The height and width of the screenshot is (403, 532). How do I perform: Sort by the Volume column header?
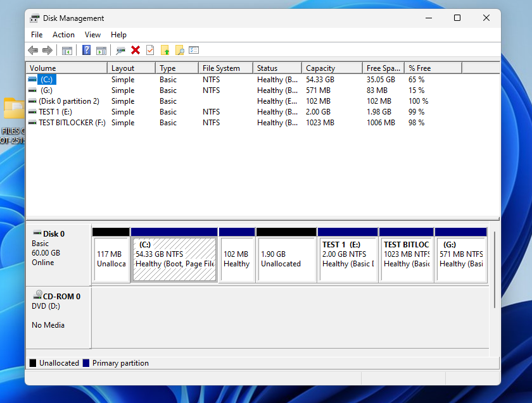[x=67, y=68]
